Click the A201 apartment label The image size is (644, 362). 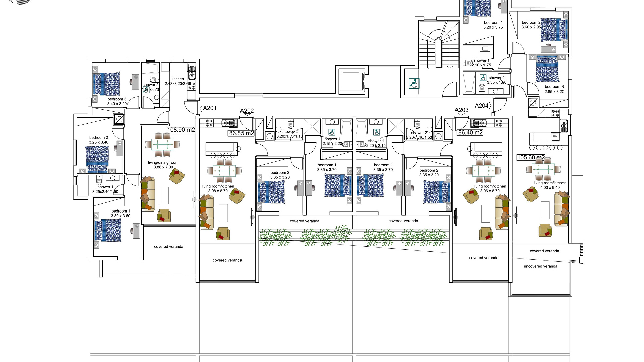click(210, 108)
